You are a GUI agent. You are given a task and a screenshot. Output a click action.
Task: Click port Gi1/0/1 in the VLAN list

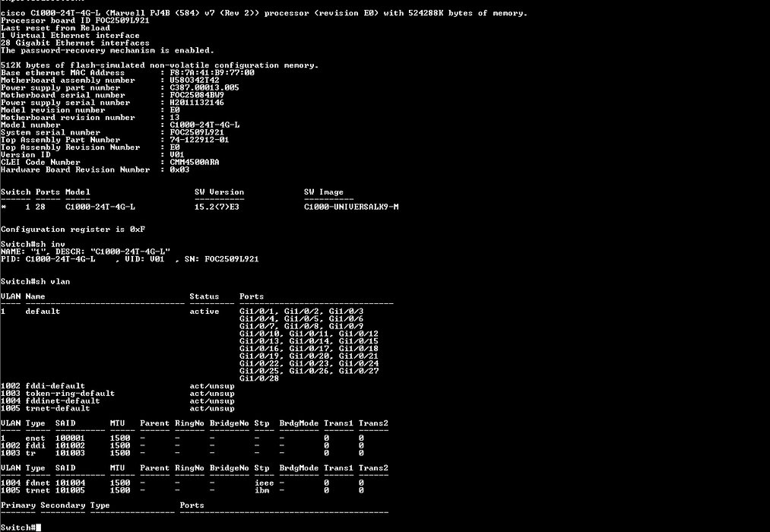pyautogui.click(x=257, y=311)
